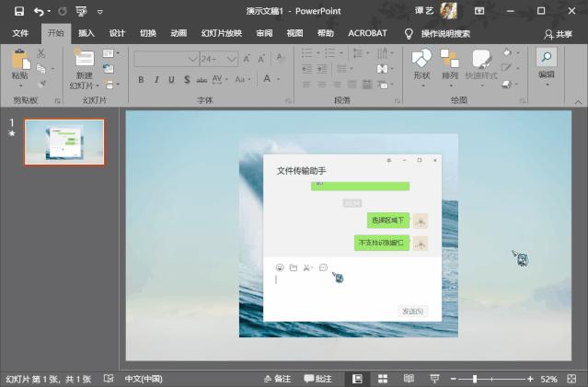
Task: Switch to Reading view
Action: pos(409,379)
